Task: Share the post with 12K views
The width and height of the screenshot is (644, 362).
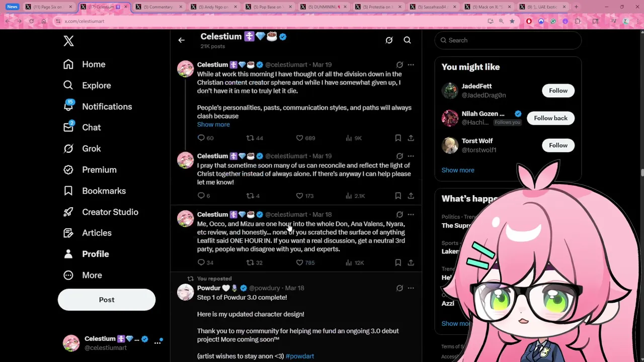Action: (x=411, y=262)
